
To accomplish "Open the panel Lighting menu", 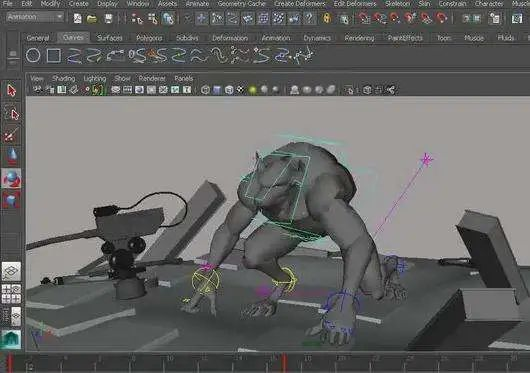I will (95, 78).
